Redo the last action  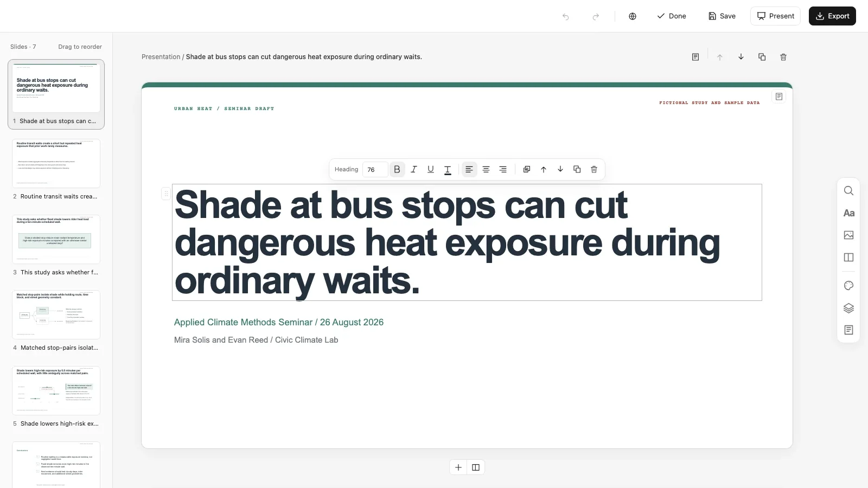596,16
